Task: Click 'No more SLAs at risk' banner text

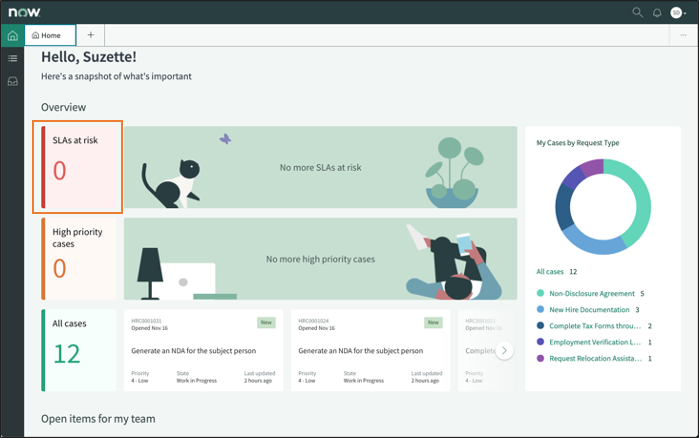Action: [x=321, y=168]
